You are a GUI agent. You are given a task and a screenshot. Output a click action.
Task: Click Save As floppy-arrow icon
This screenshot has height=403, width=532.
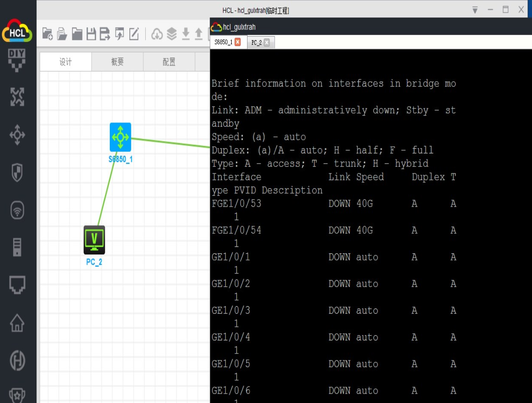coord(105,34)
